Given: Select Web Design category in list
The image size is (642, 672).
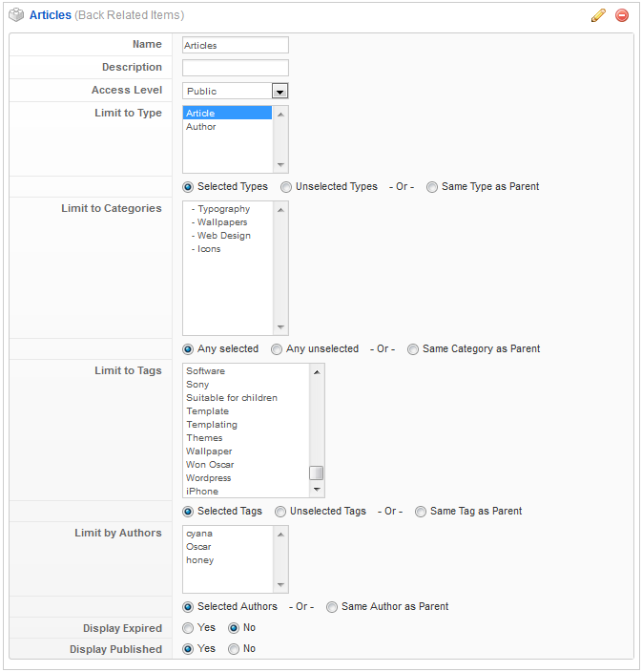Looking at the screenshot, I should coord(222,236).
